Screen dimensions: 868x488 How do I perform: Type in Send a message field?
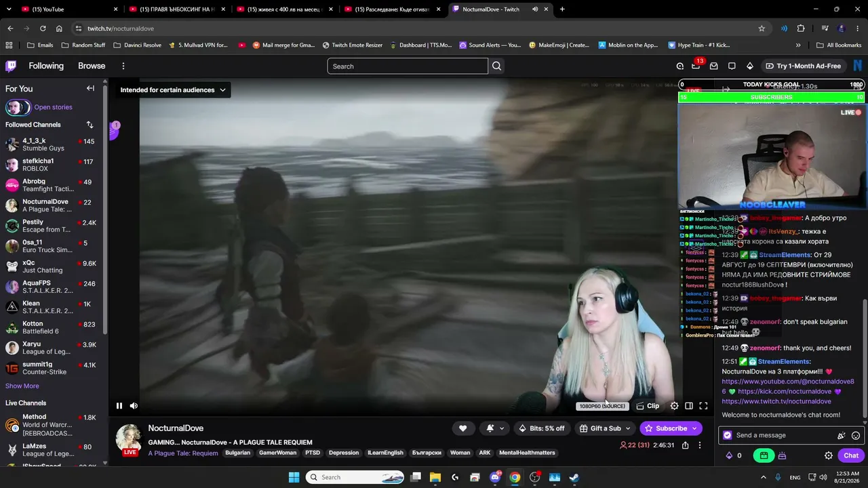tap(792, 435)
